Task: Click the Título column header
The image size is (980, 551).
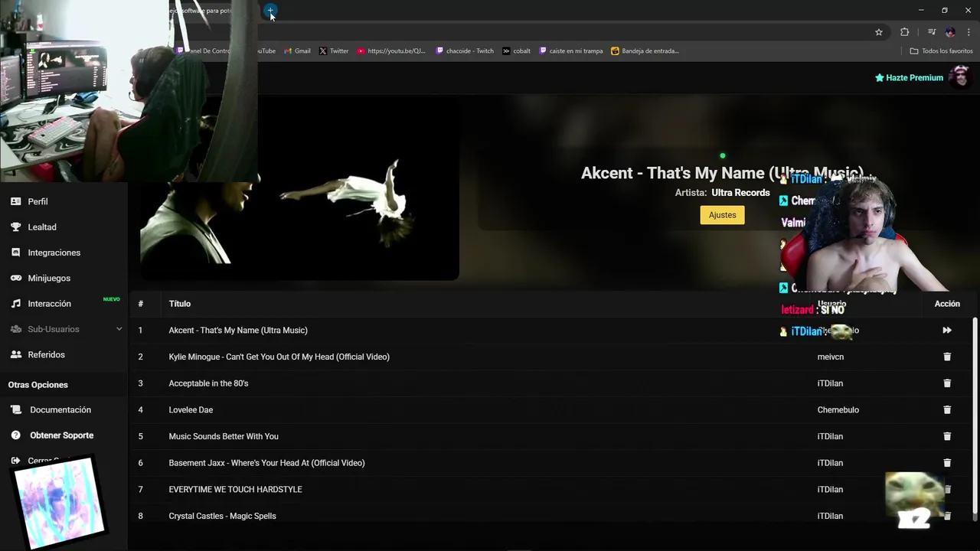Action: (x=180, y=304)
